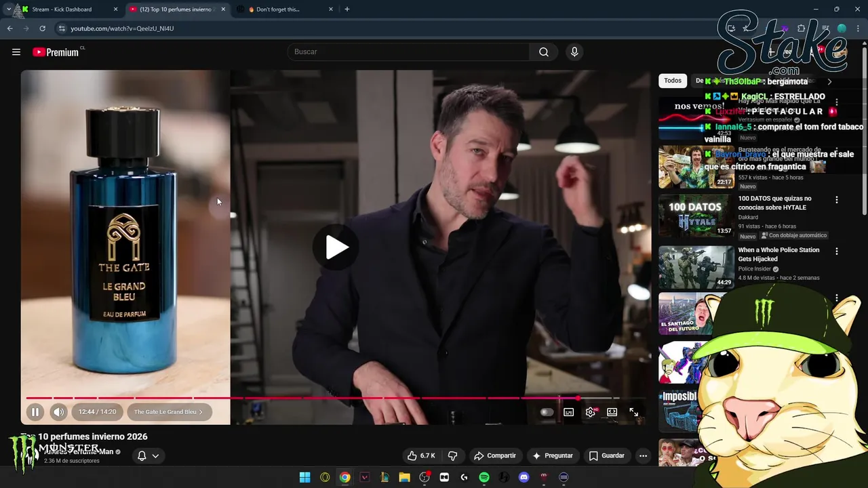View site information icon in address bar
This screenshot has height=488, width=868.
62,28
